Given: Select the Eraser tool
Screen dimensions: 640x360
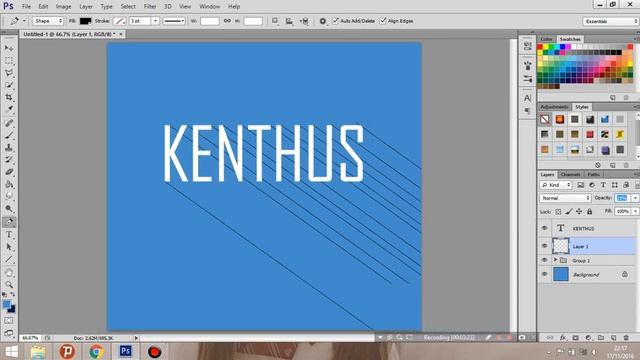Looking at the screenshot, I should [9, 172].
